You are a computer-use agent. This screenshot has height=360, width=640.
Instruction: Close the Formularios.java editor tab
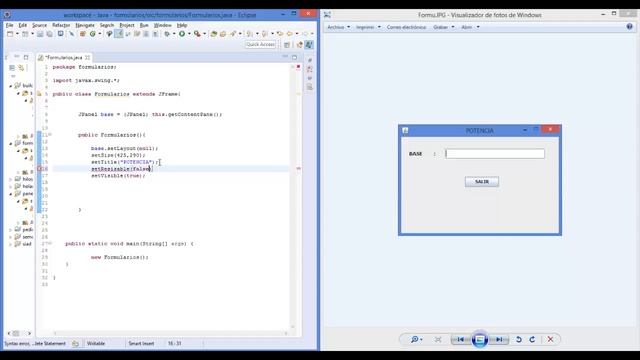(87, 58)
